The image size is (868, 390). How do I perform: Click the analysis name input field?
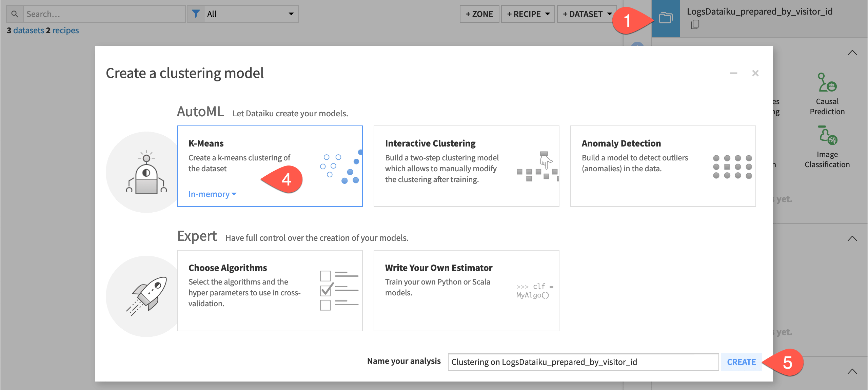point(576,362)
